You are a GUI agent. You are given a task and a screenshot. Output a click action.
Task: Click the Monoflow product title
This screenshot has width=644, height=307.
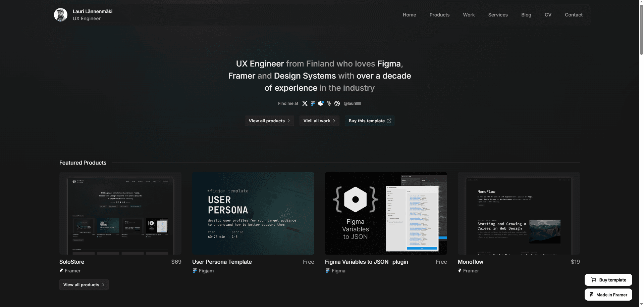tap(471, 262)
